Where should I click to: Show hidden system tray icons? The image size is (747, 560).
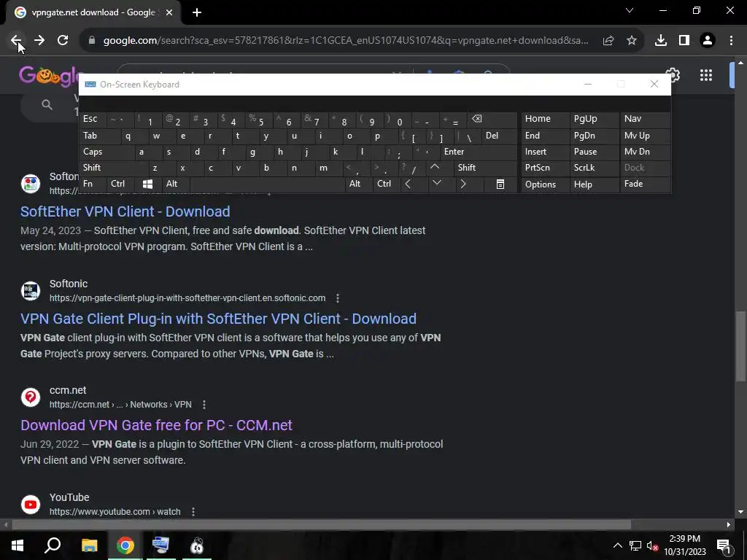click(617, 545)
